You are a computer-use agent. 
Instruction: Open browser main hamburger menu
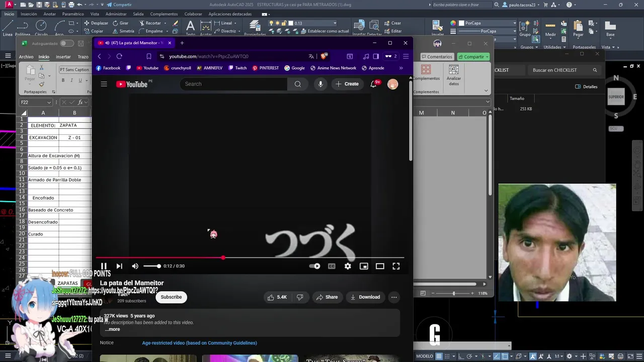pos(406,56)
